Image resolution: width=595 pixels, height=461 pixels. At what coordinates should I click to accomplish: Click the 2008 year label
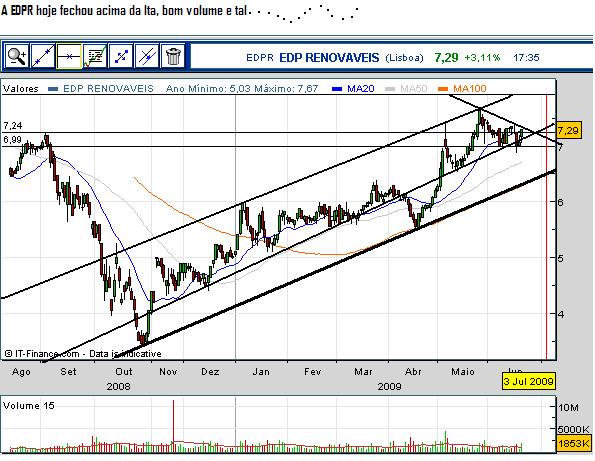pos(118,387)
